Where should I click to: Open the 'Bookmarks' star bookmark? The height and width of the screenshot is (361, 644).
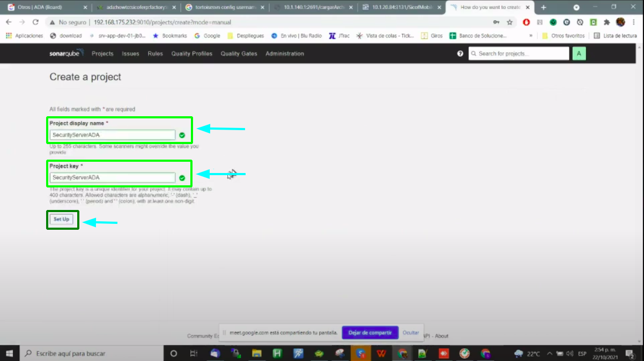coord(169,36)
